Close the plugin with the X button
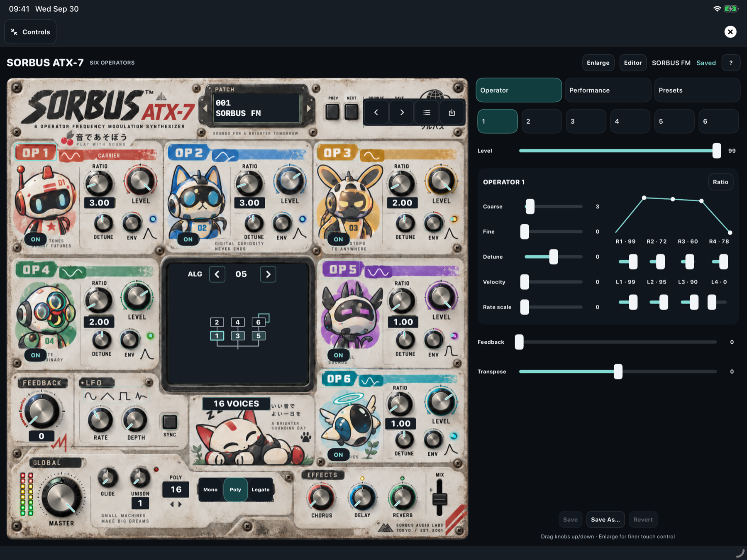The width and height of the screenshot is (747, 560). [730, 32]
